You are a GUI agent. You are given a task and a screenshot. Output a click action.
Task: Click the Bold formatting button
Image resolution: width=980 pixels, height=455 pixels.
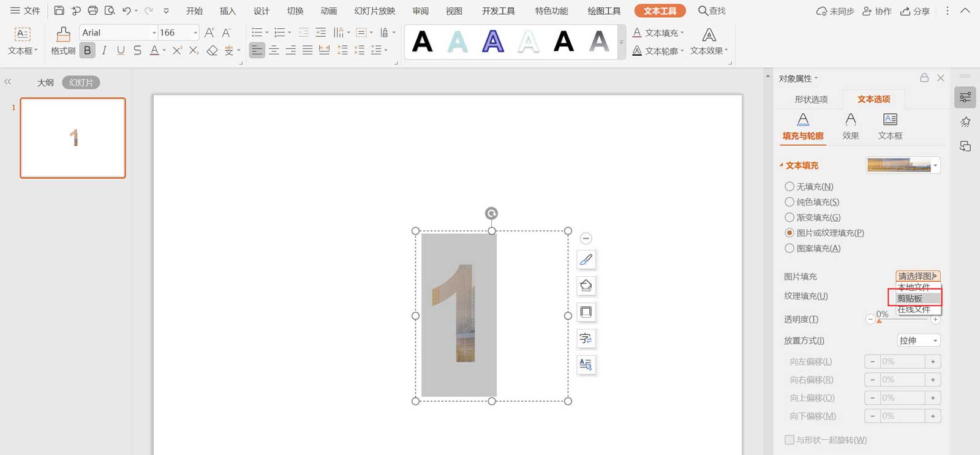tap(88, 50)
